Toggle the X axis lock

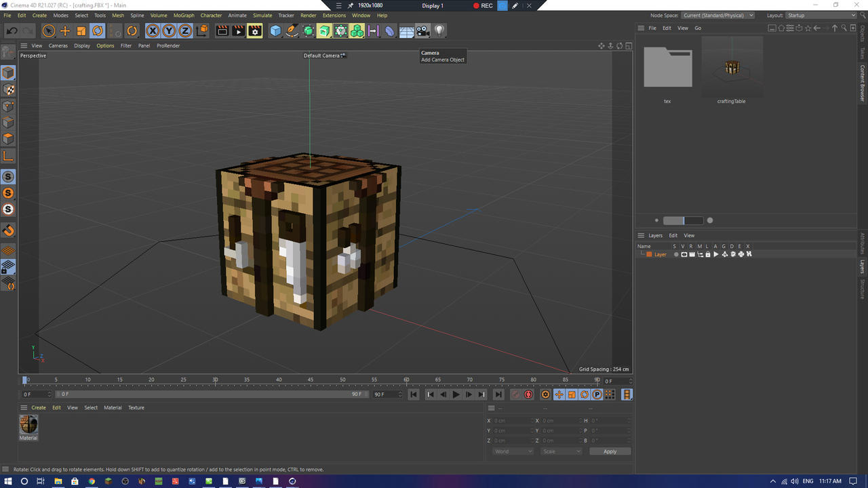click(x=153, y=30)
